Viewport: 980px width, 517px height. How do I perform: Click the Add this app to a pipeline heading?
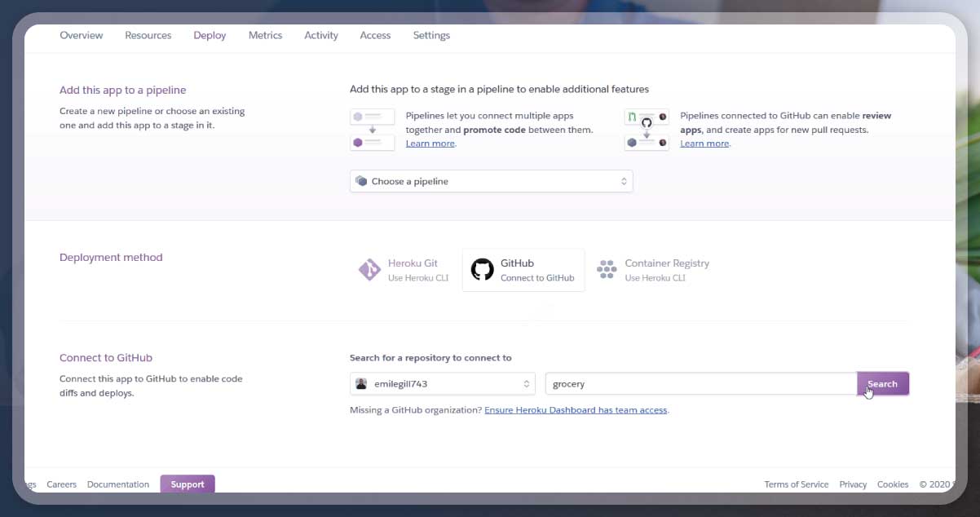coord(123,91)
